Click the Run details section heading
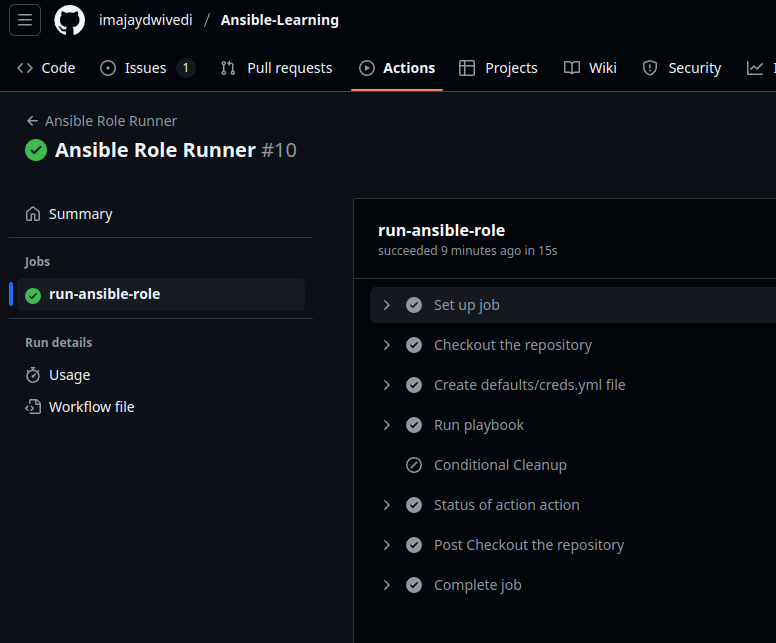This screenshot has height=643, width=776. tap(58, 343)
